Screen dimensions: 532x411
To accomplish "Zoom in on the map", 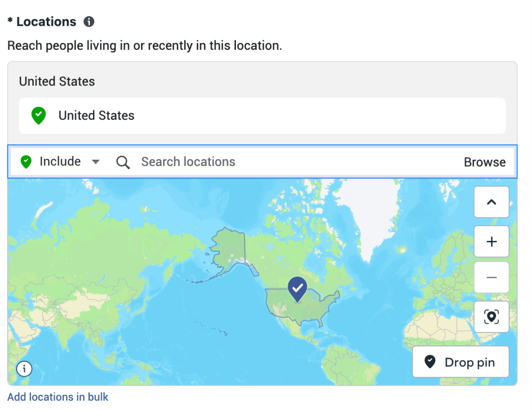I will tap(491, 241).
